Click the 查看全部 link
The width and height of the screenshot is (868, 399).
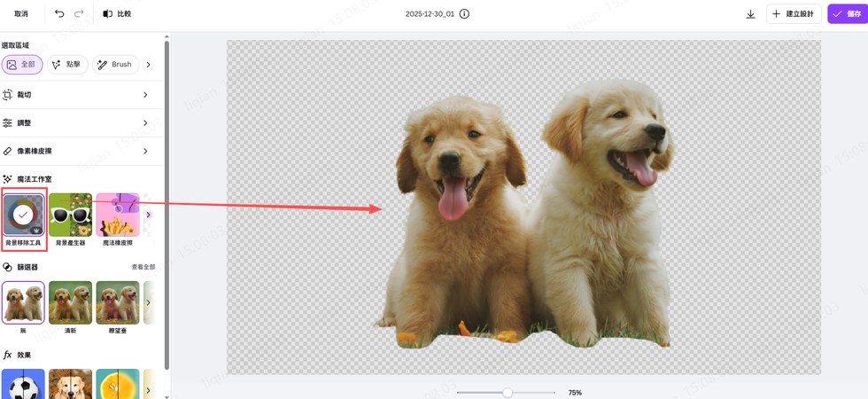pyautogui.click(x=143, y=267)
